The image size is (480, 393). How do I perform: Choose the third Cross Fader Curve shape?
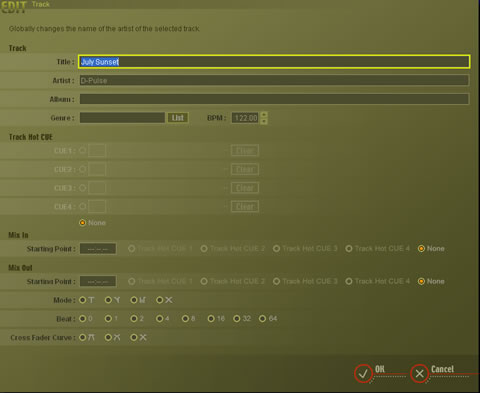click(x=134, y=337)
